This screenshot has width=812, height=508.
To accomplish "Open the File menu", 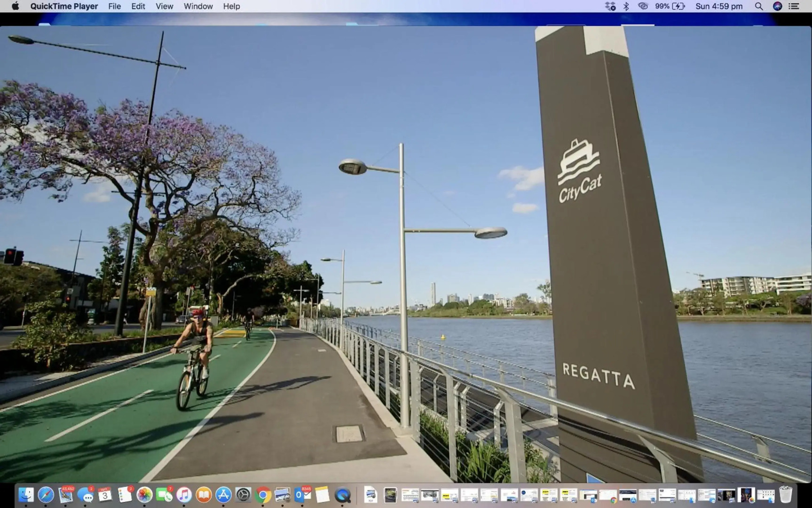I will [x=114, y=6].
